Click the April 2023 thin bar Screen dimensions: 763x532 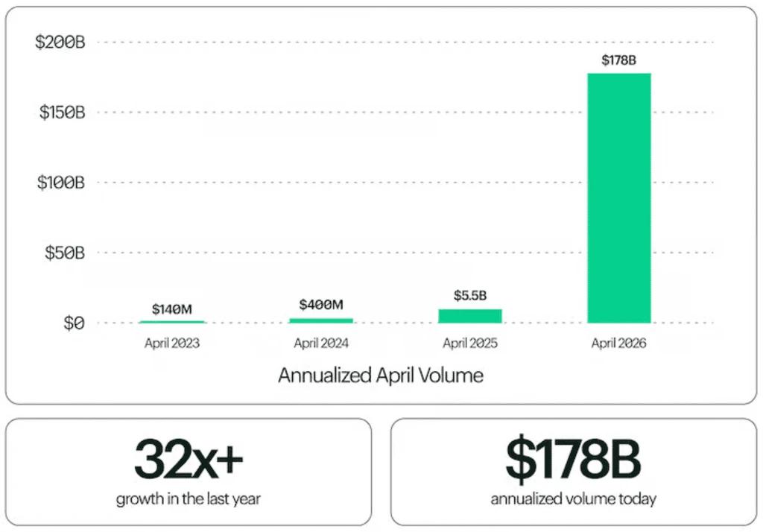pyautogui.click(x=172, y=322)
